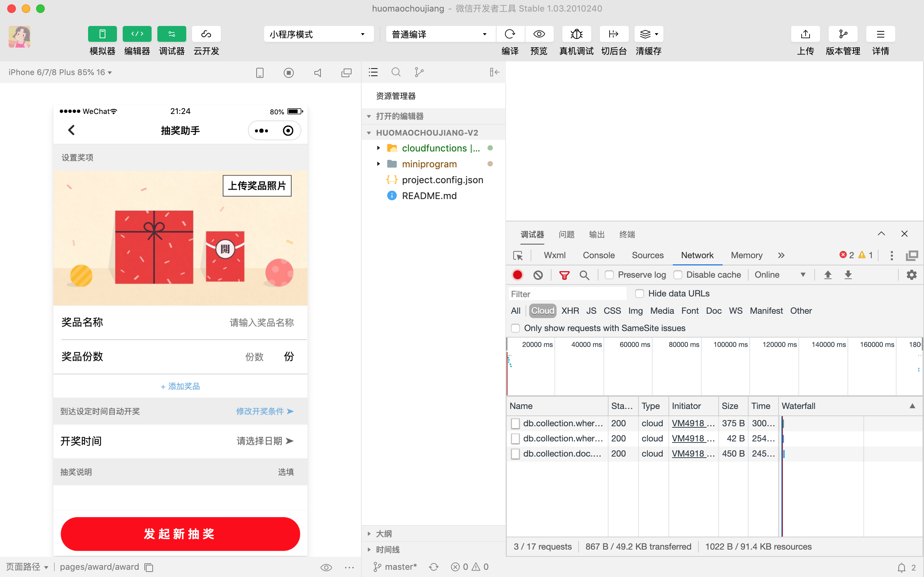This screenshot has height=577, width=924.
Task: Switch to the Console tab
Action: 598,255
